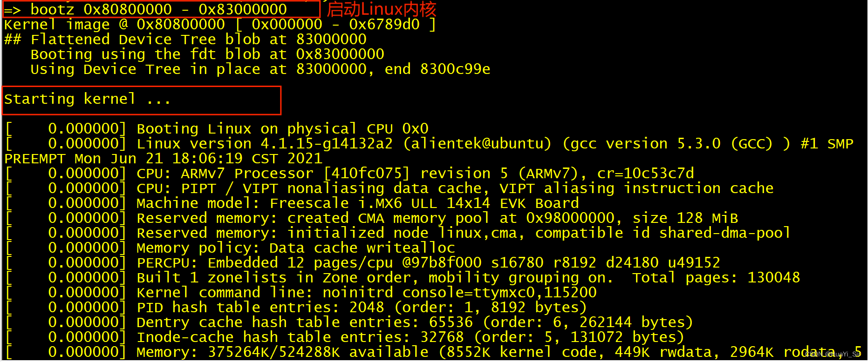Click the '(gcc version 5.3.0 (GCC) )' text
This screenshot has height=362, width=868.
click(x=677, y=143)
